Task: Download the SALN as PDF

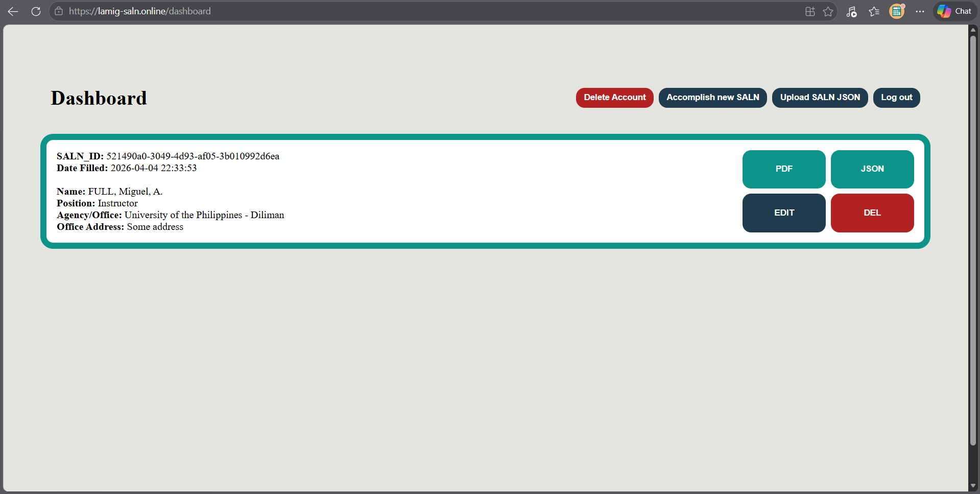Action: pos(783,169)
